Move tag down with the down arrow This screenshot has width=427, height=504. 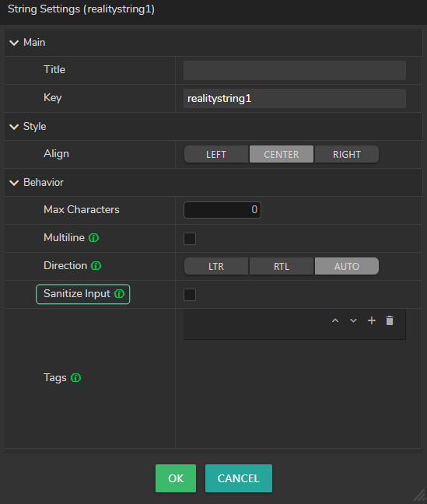[x=353, y=320]
